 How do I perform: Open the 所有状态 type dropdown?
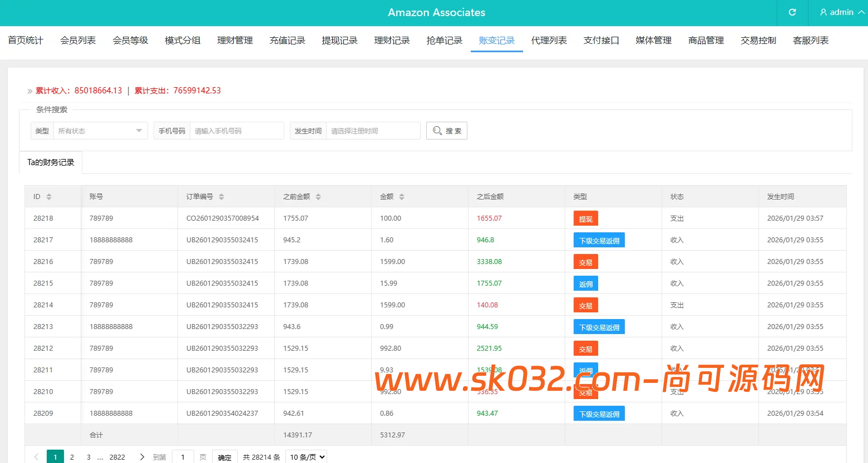[100, 130]
